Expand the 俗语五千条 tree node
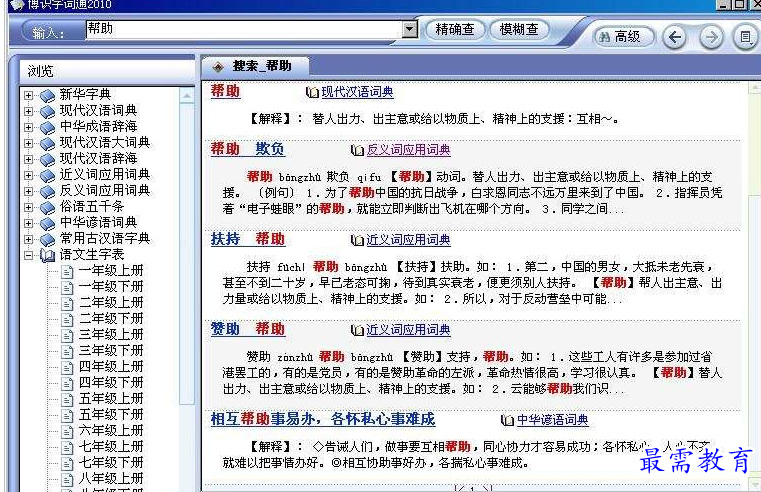This screenshot has height=492, width=761. coord(29,207)
